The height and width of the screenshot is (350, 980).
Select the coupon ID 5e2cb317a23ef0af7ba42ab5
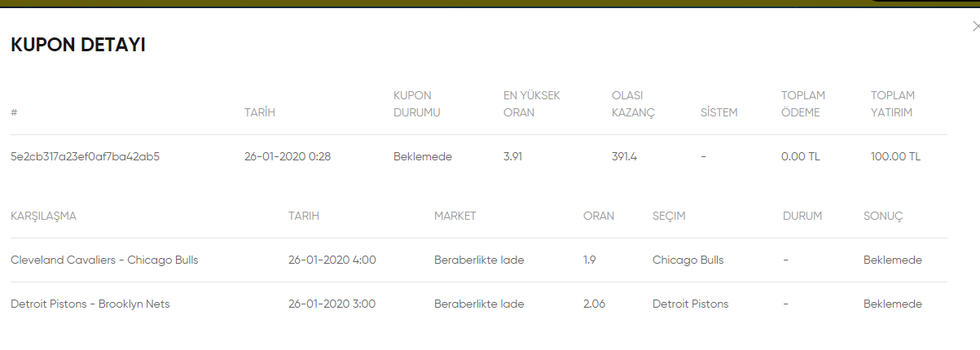click(85, 156)
